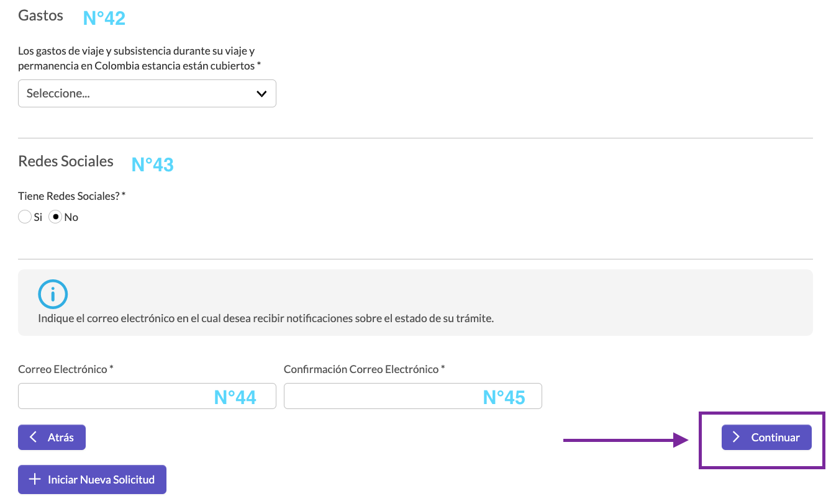Go back with the Atrás button
This screenshot has height=504, width=831.
coord(52,438)
